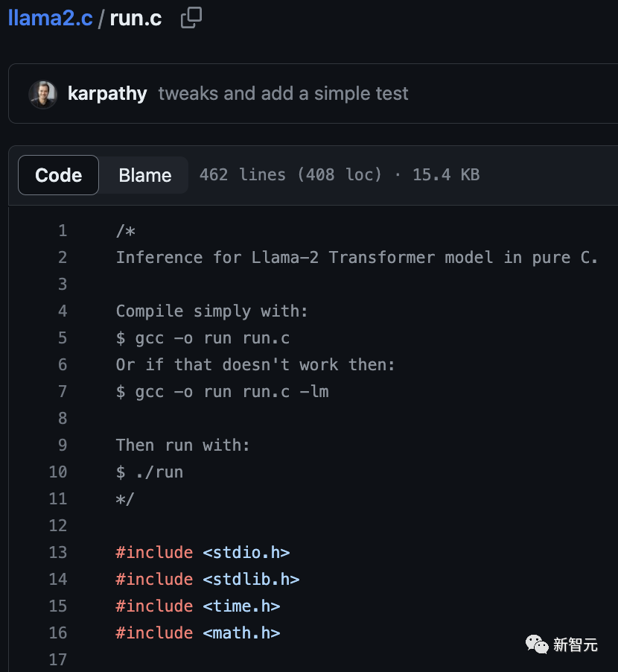Click the run.c file name
618x672 pixels.
click(136, 18)
